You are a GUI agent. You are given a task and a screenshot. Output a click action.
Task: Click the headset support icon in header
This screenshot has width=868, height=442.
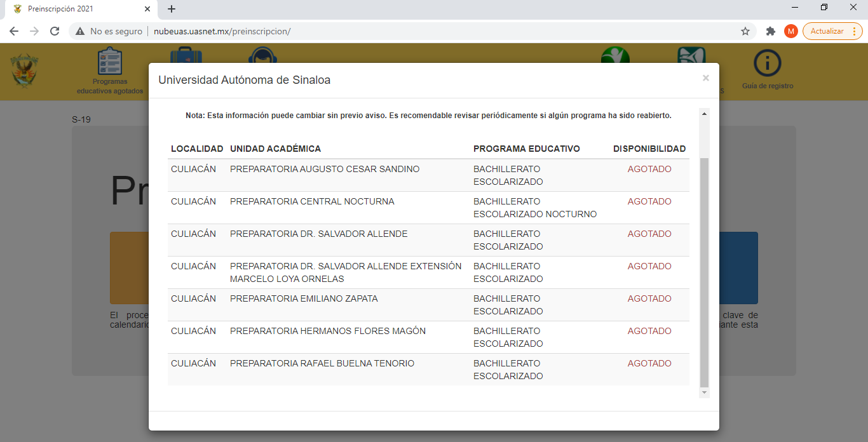(x=263, y=55)
